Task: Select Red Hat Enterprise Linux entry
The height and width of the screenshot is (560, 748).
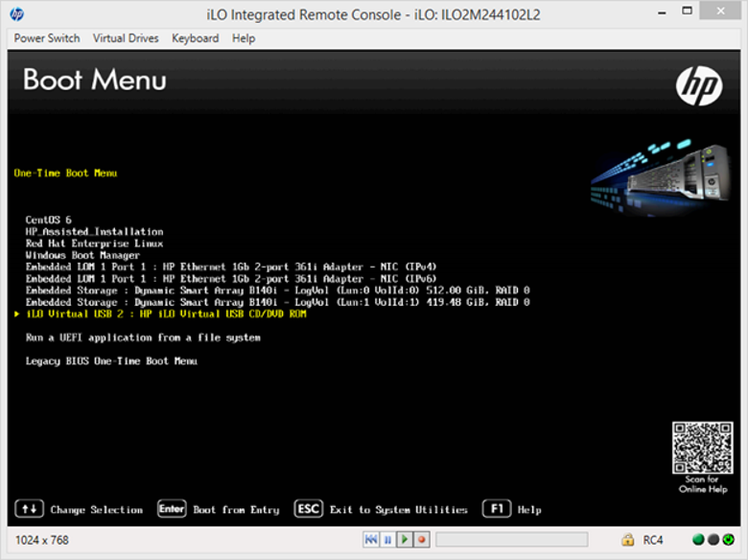Action: pyautogui.click(x=94, y=244)
